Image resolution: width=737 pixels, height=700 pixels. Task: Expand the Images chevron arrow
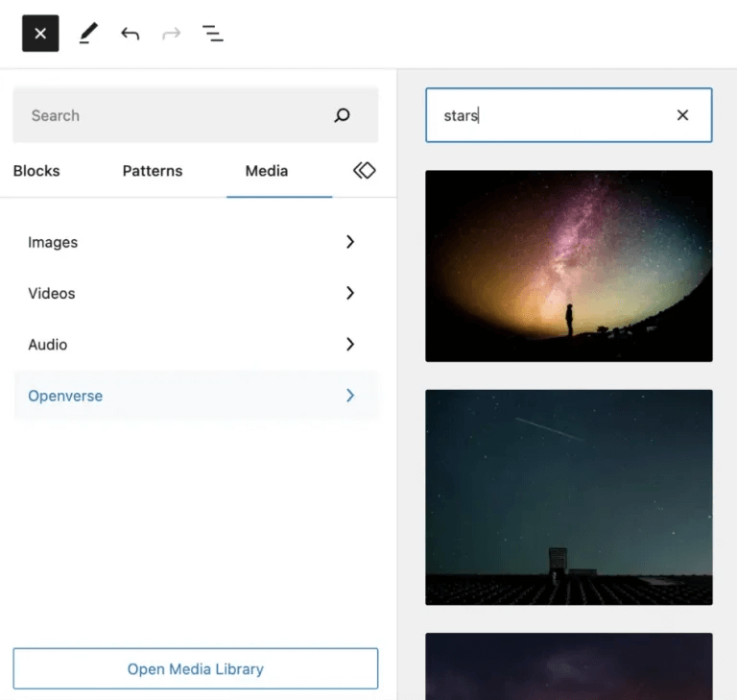(x=350, y=242)
